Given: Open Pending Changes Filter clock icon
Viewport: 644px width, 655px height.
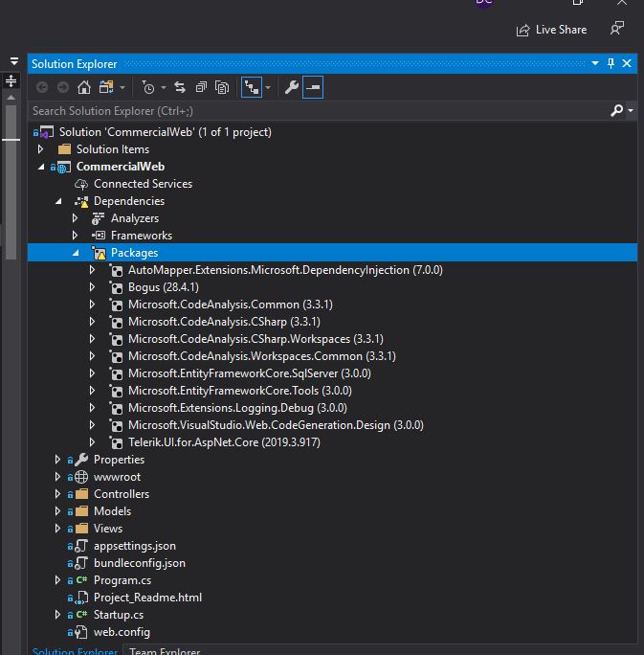Looking at the screenshot, I should (148, 87).
